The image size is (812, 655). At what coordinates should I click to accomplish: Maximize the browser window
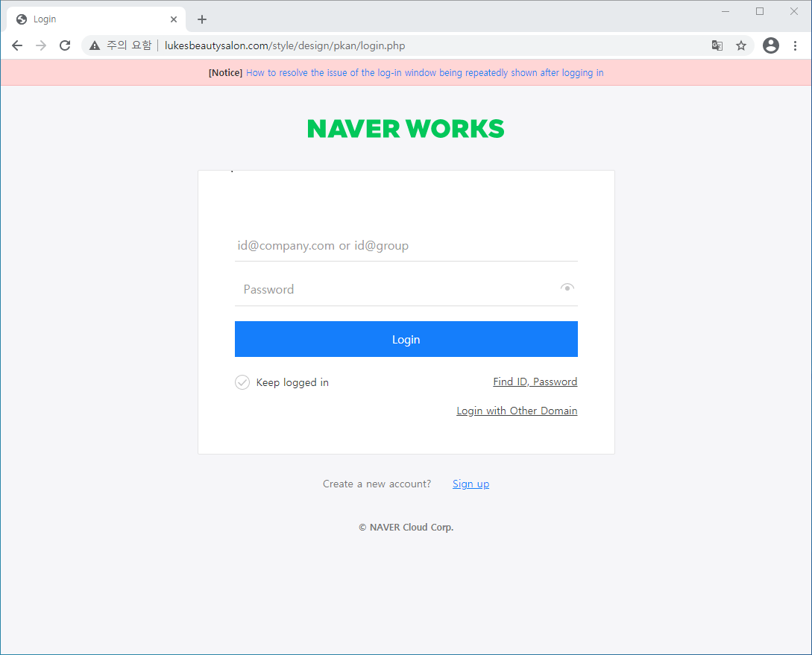[x=760, y=11]
